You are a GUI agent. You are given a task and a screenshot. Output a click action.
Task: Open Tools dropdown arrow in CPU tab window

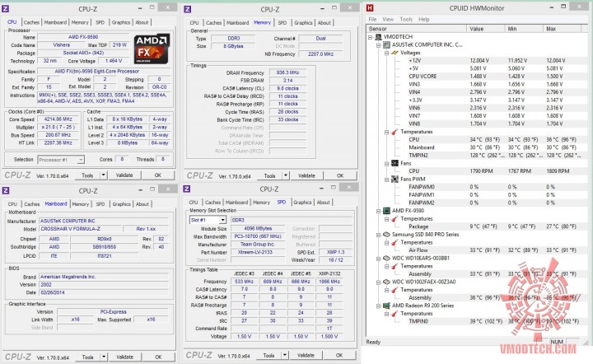pyautogui.click(x=103, y=175)
